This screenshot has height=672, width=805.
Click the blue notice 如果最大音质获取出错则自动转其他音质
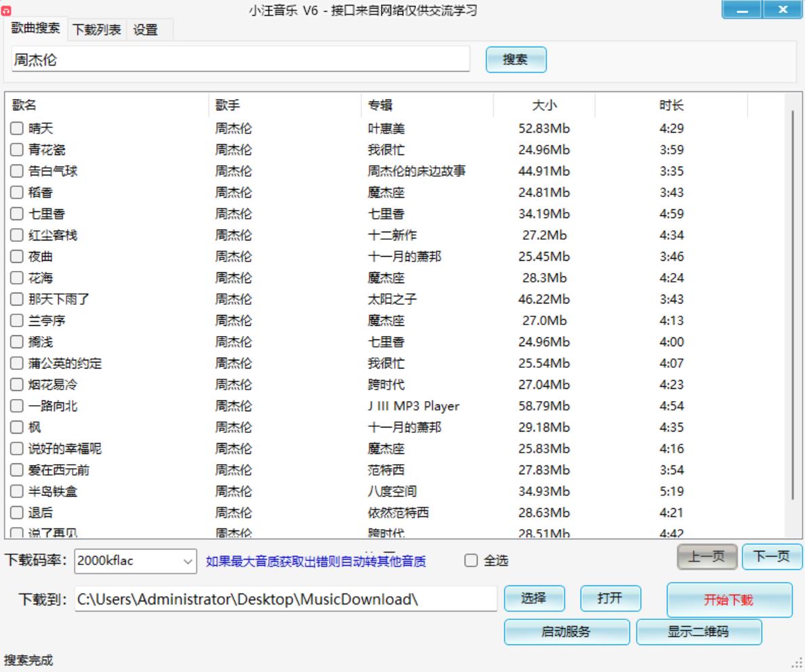pos(316,561)
